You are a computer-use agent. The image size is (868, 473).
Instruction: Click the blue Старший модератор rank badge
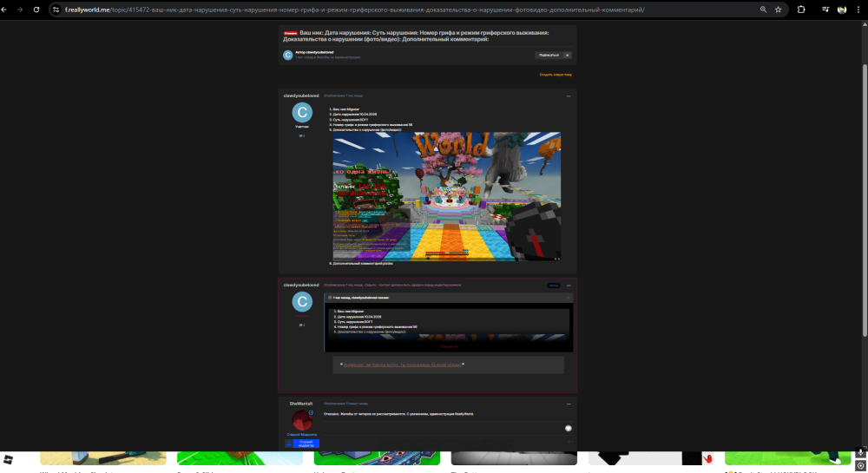click(x=302, y=443)
